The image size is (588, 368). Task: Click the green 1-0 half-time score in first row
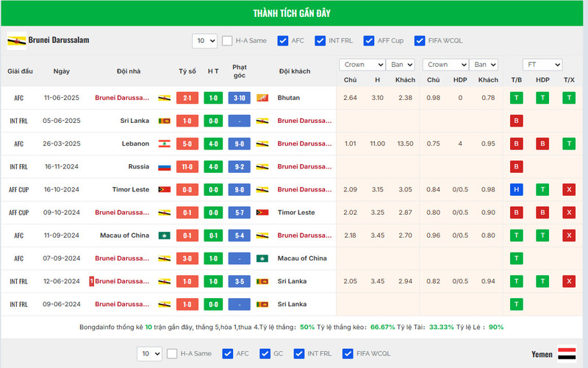[x=213, y=98]
